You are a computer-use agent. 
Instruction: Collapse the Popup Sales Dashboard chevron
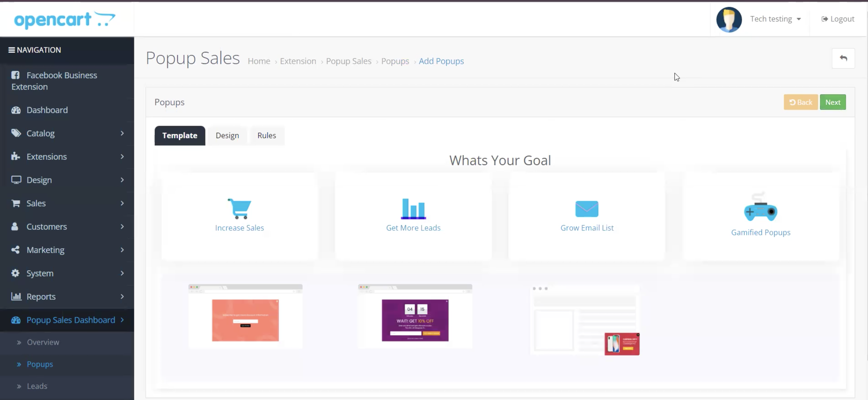(x=122, y=319)
